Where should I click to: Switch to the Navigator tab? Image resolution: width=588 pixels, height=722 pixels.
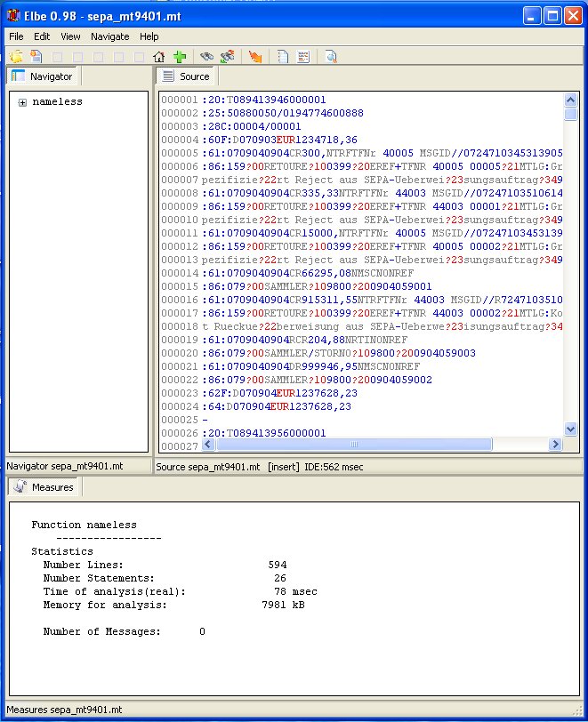pyautogui.click(x=43, y=76)
